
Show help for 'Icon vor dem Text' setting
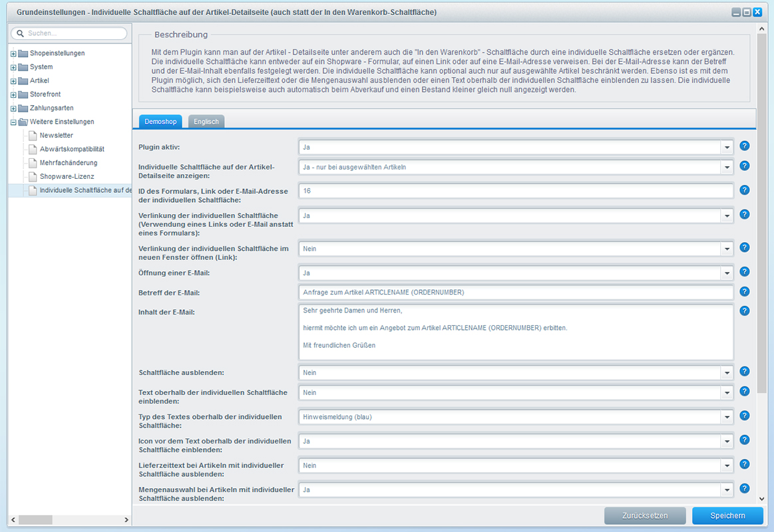tap(744, 440)
